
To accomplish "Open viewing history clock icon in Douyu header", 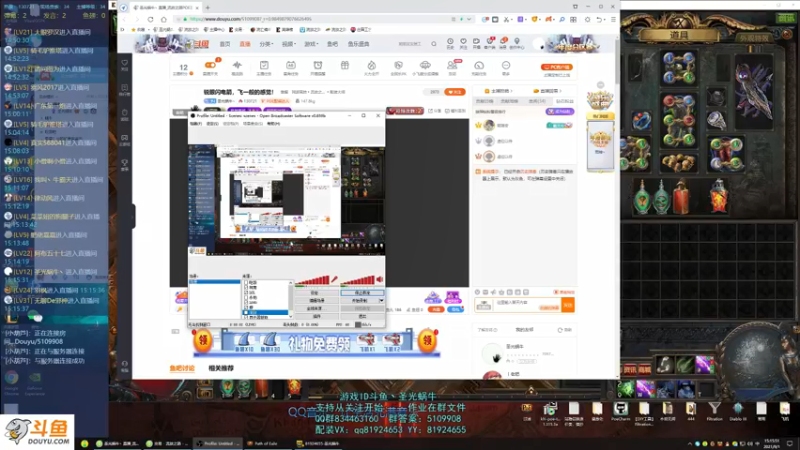I will [450, 42].
